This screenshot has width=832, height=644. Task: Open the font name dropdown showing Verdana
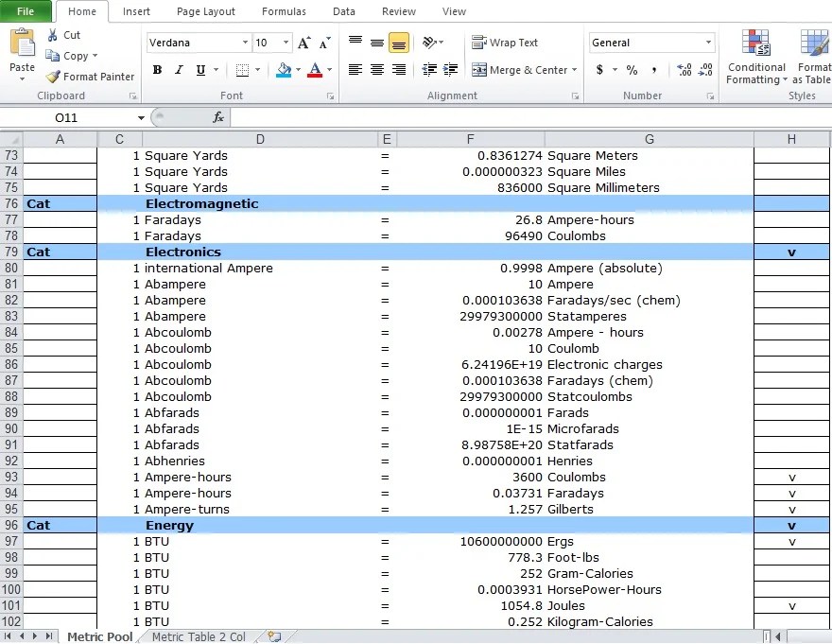coord(197,43)
